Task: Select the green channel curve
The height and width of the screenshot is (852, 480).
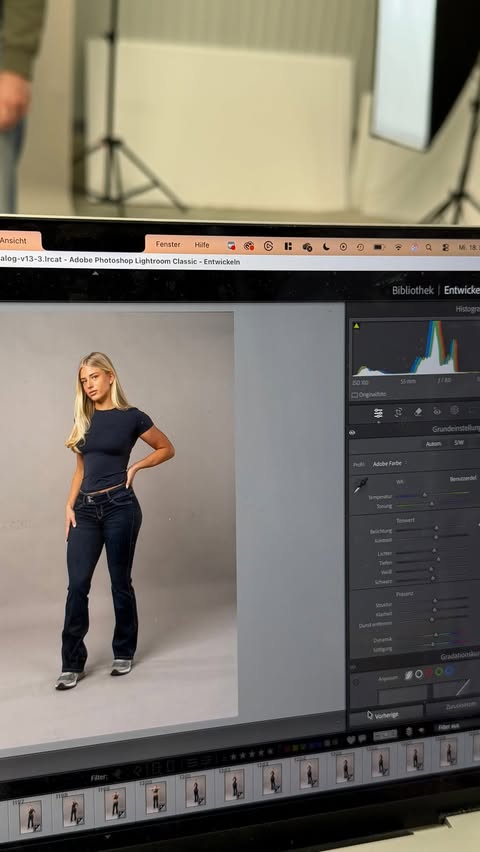Action: coord(439,672)
